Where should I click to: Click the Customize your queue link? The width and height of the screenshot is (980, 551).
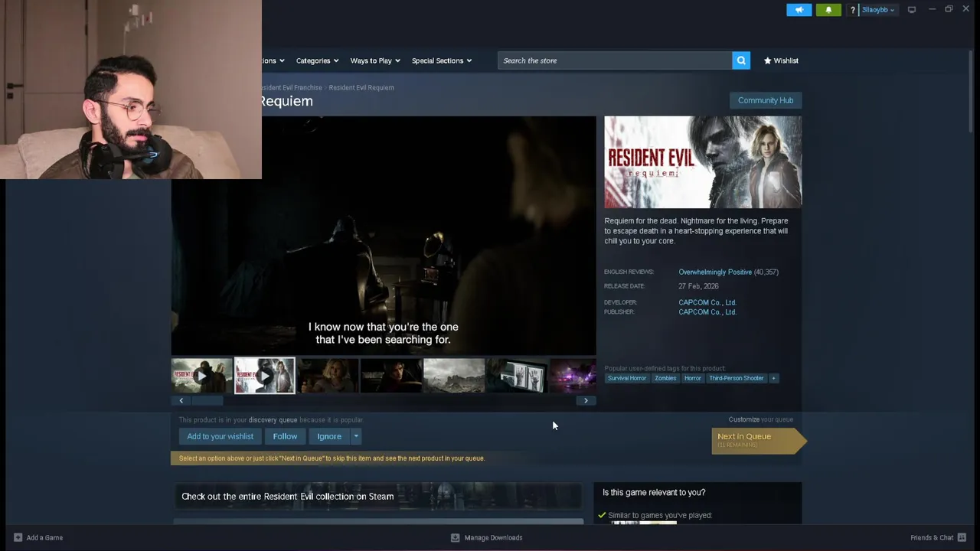pyautogui.click(x=761, y=419)
